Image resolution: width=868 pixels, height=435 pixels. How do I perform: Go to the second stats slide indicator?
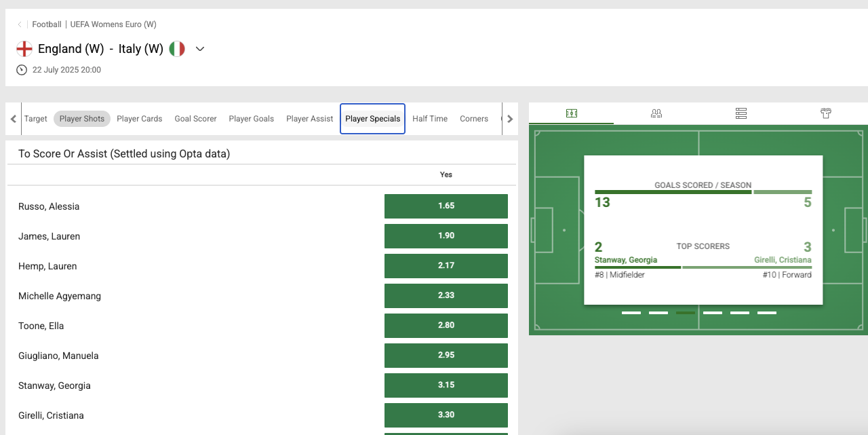(658, 313)
